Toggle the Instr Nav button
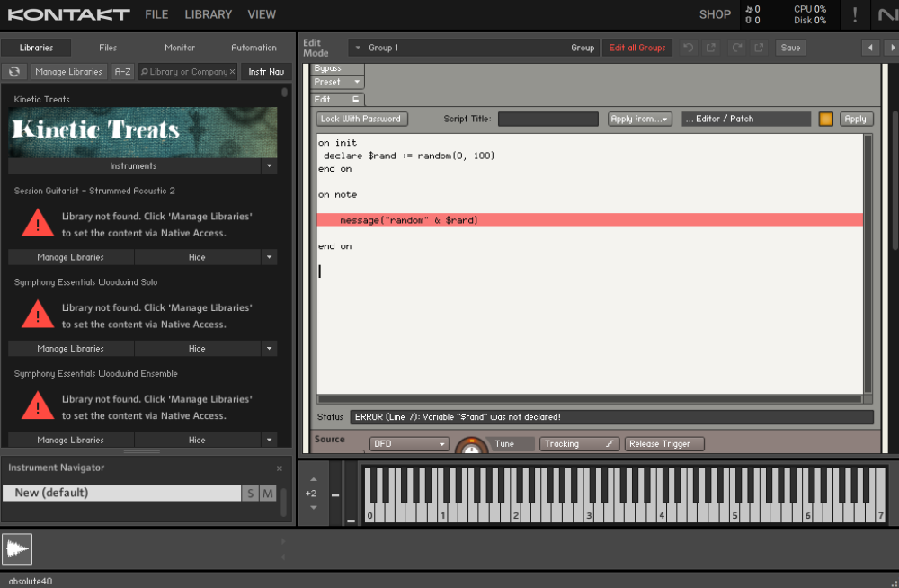The width and height of the screenshot is (899, 588). [266, 72]
